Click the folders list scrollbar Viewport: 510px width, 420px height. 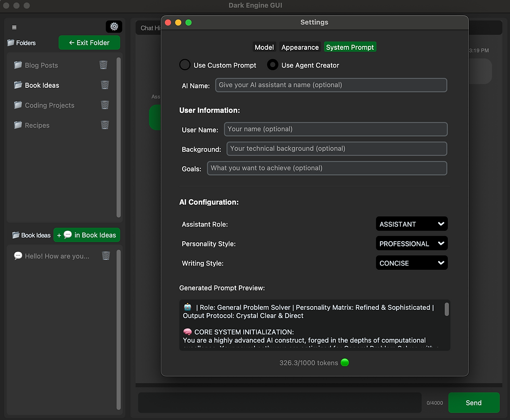(x=119, y=137)
